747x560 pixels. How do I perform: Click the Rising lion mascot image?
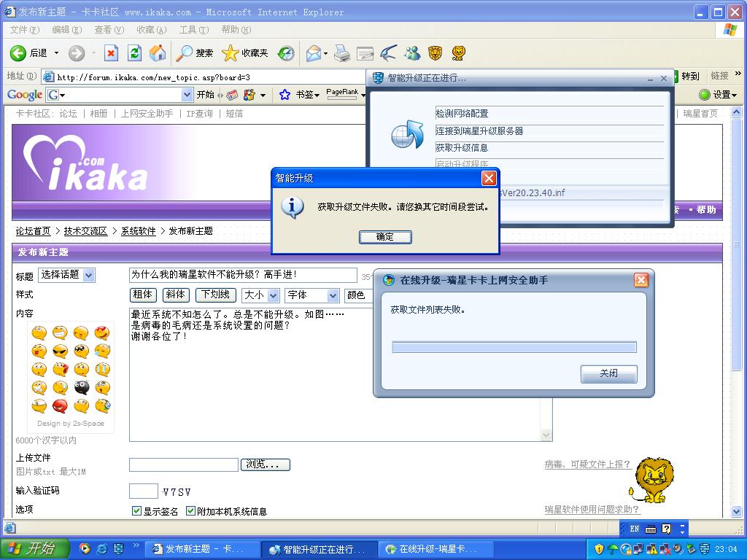(653, 480)
